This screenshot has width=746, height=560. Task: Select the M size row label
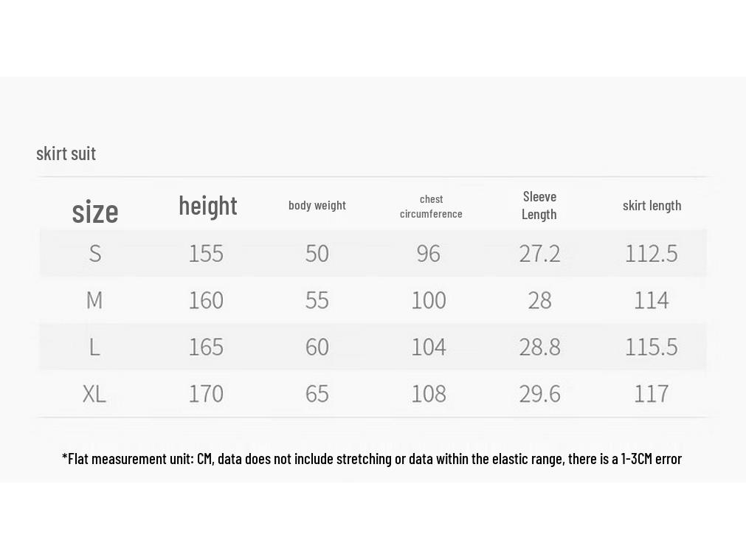pyautogui.click(x=94, y=300)
